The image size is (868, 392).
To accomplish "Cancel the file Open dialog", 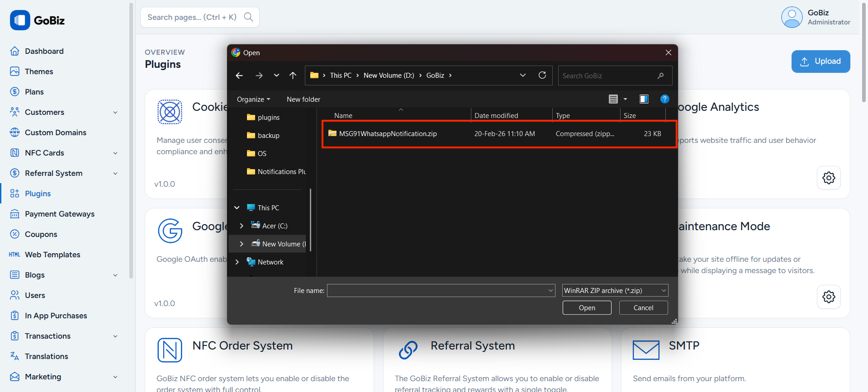I will [643, 307].
